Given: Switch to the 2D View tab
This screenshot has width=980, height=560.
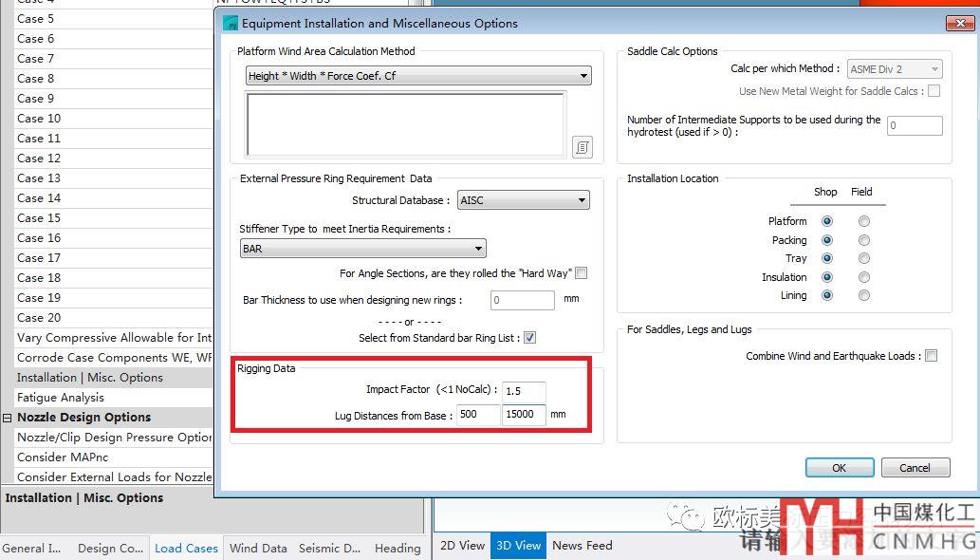Looking at the screenshot, I should click(463, 545).
